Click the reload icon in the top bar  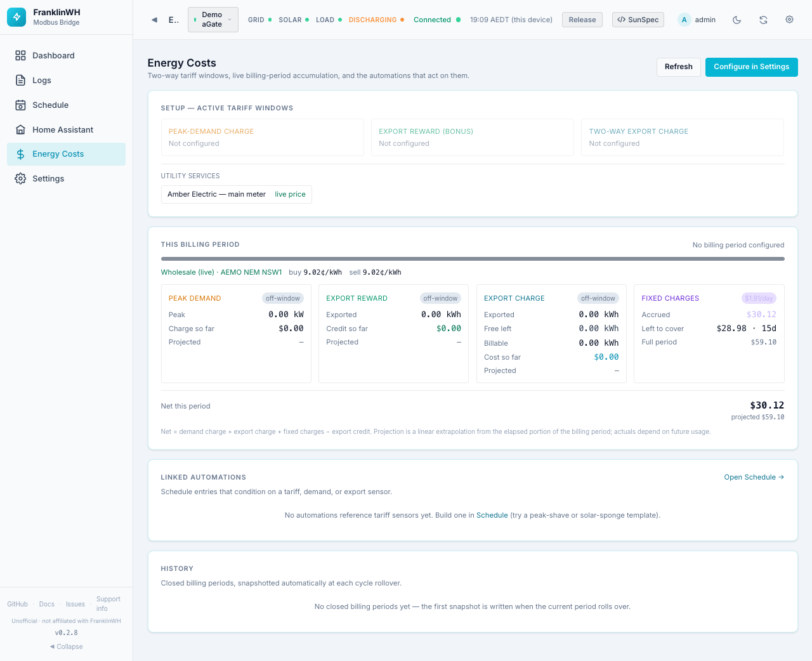tap(763, 20)
